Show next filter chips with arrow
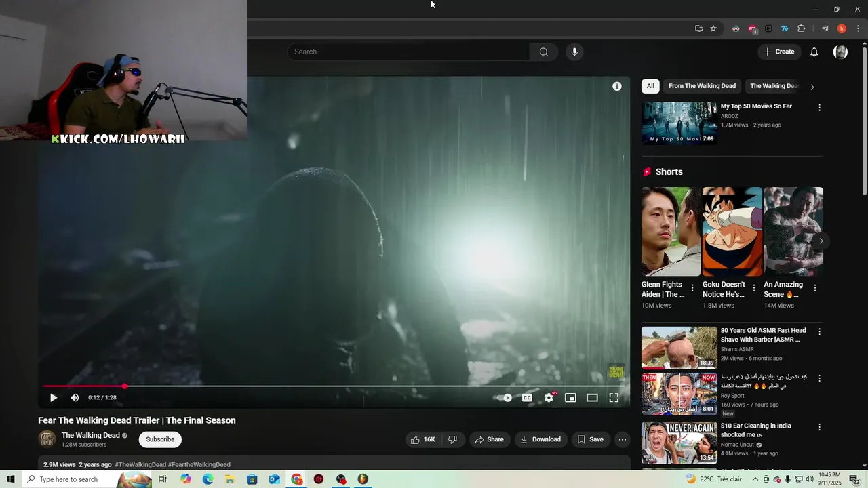This screenshot has height=488, width=868. (812, 87)
